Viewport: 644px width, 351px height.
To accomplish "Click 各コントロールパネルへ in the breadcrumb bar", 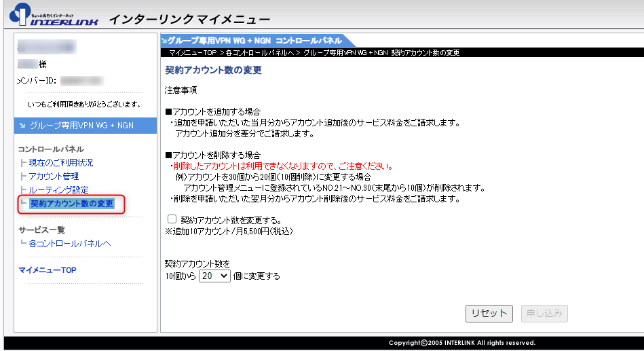I will pyautogui.click(x=260, y=53).
